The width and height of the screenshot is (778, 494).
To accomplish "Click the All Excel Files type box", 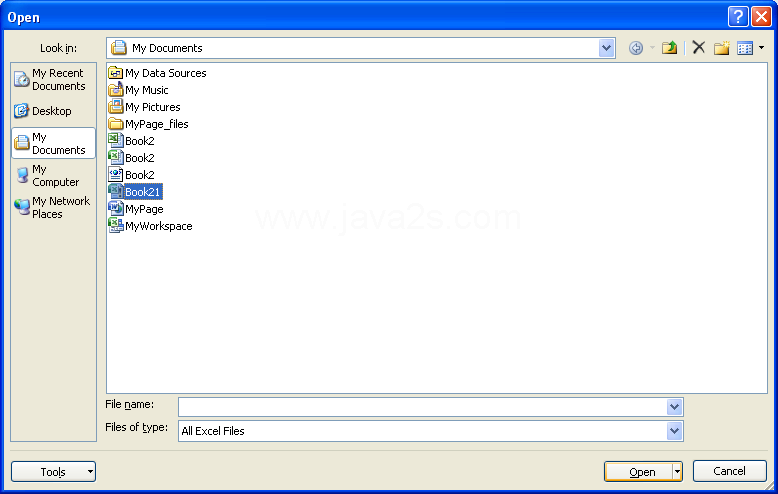I will [x=422, y=431].
